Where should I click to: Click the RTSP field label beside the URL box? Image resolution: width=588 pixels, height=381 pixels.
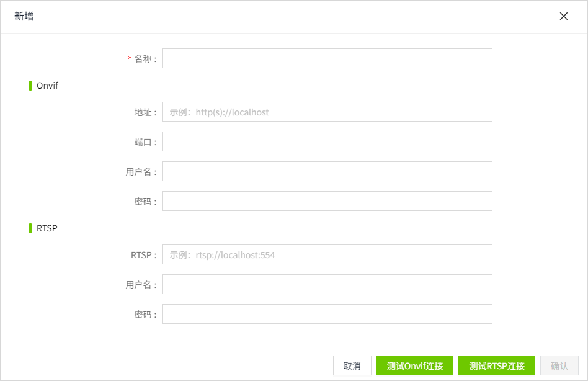143,255
